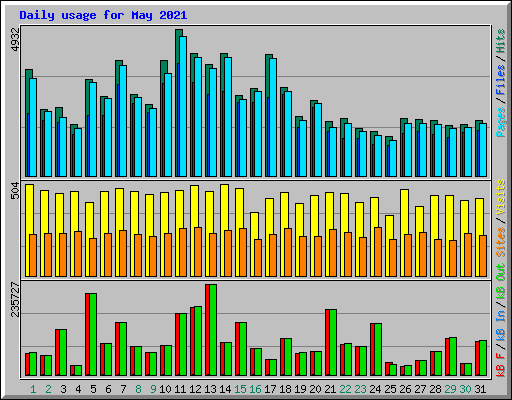This screenshot has width=512, height=400.
Task: Click the 504 visits axis value
Action: [15, 191]
